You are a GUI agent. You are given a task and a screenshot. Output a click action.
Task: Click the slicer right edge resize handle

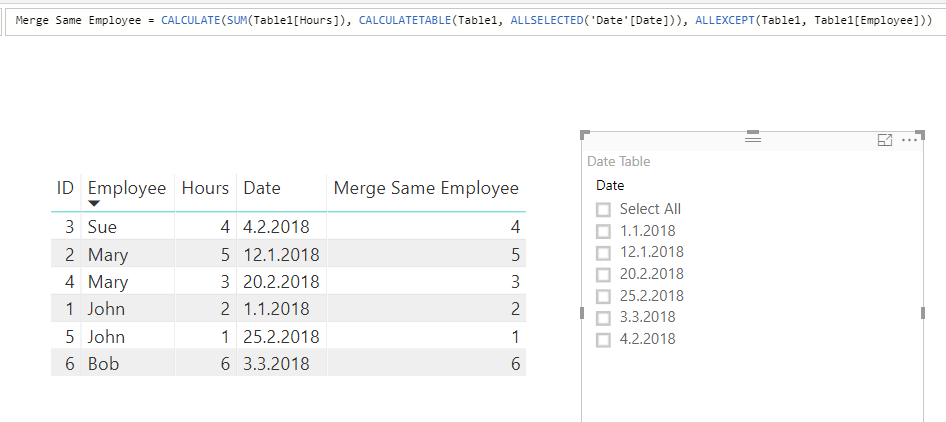tap(922, 313)
